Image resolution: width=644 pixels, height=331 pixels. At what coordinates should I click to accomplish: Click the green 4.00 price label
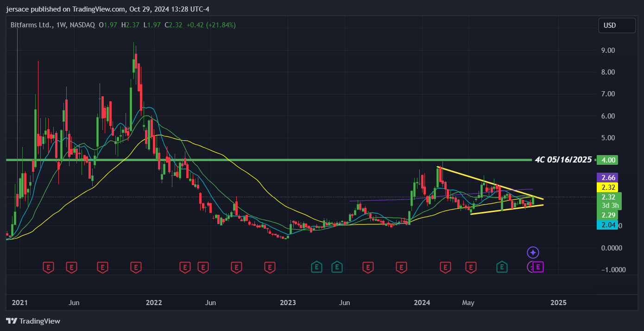tap(608, 160)
